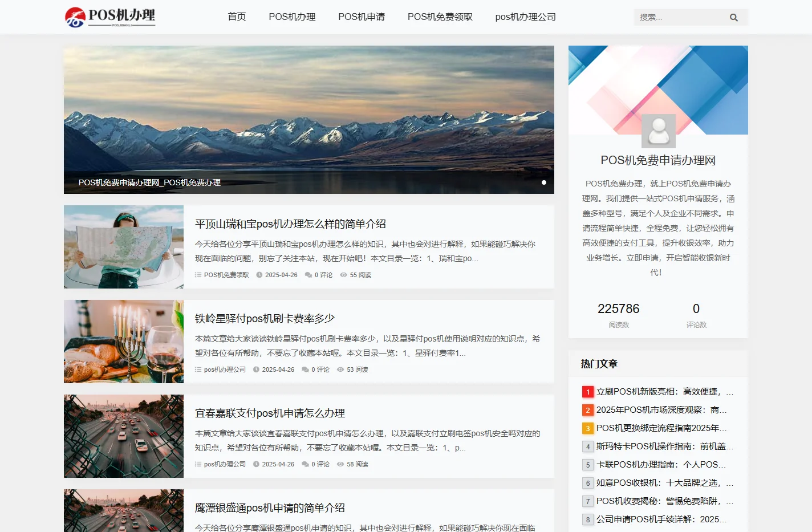812x532 pixels.
Task: Click category list icon in 宜春嘉联支付 article
Action: [198, 464]
